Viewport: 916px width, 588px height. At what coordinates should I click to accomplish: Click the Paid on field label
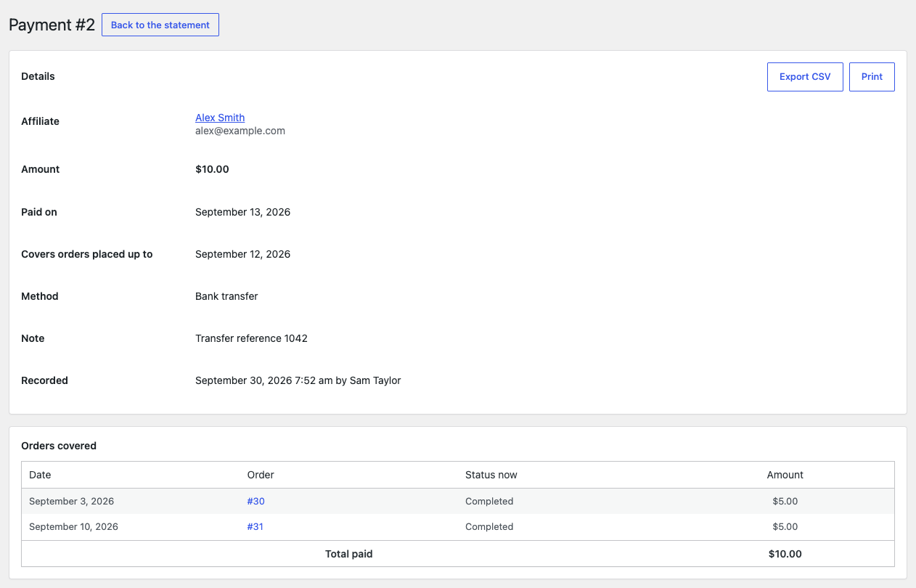39,212
